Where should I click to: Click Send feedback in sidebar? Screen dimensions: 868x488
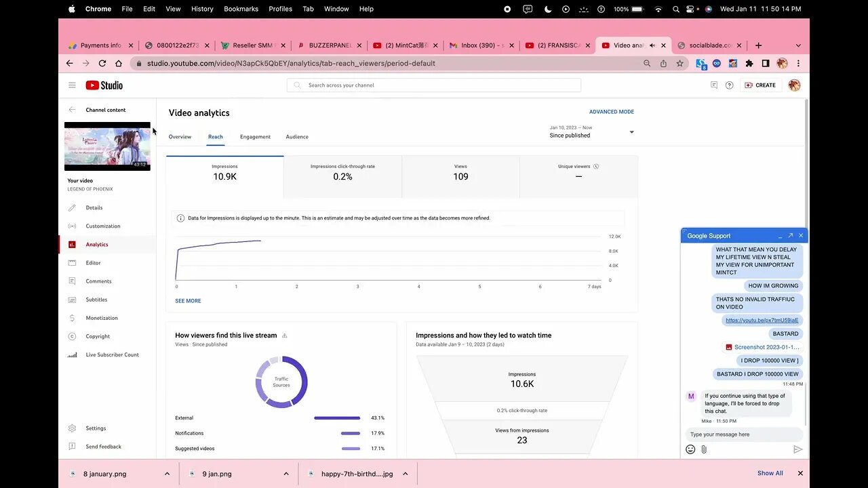point(103,447)
